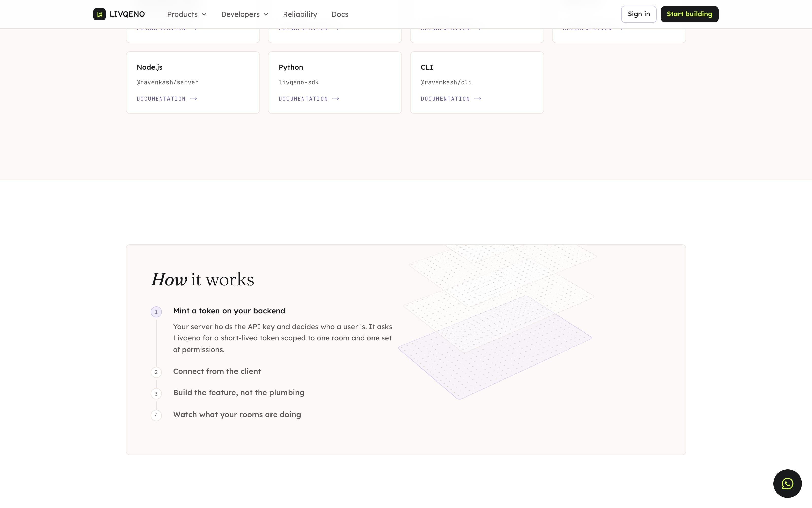This screenshot has width=812, height=508.
Task: Expand 'Connect from the client' step
Action: [217, 371]
